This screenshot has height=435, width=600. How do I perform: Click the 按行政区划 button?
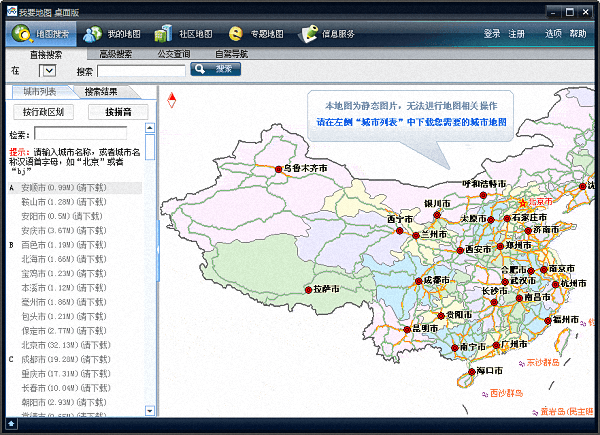coord(44,111)
